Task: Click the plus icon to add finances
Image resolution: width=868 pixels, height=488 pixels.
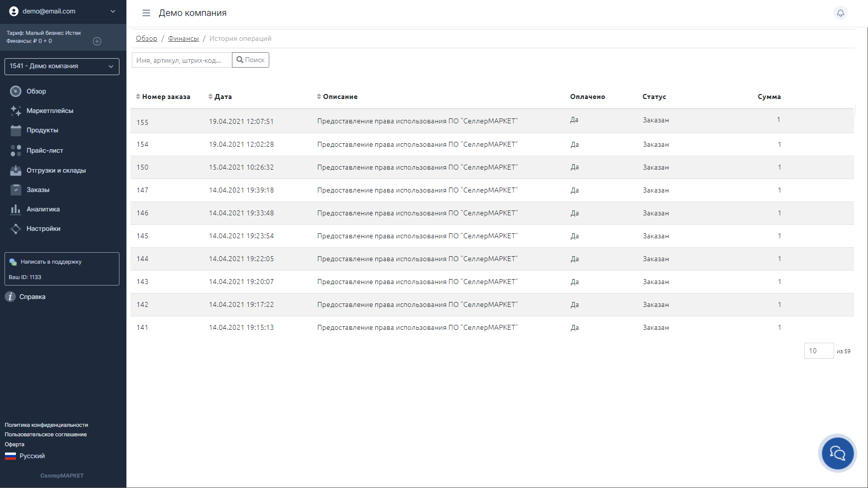Action: [x=97, y=41]
